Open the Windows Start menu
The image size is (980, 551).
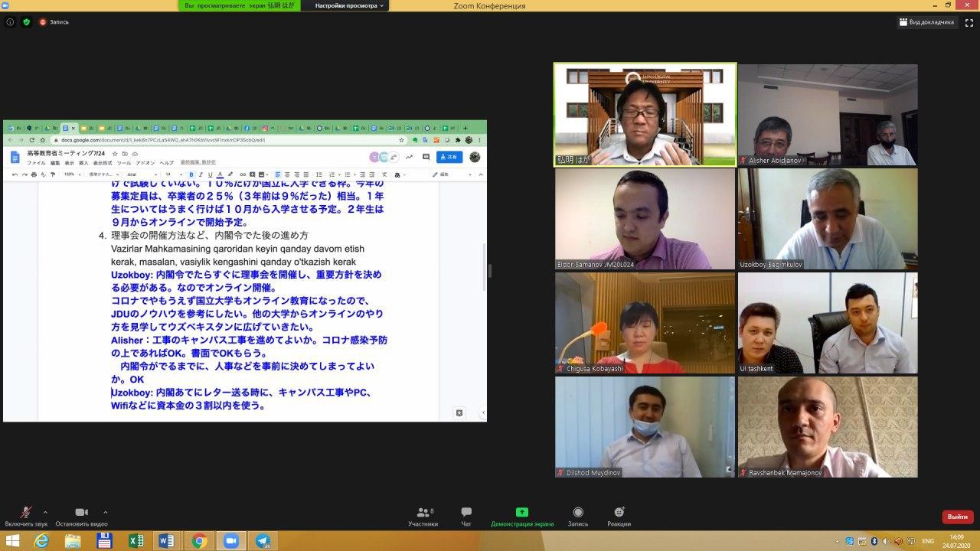pos(13,541)
